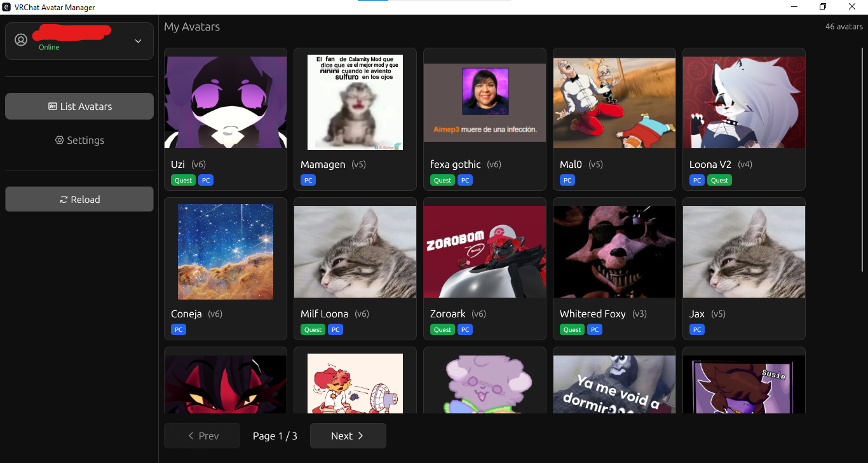Open the cartoon girl with fan thumbnail

(x=355, y=384)
